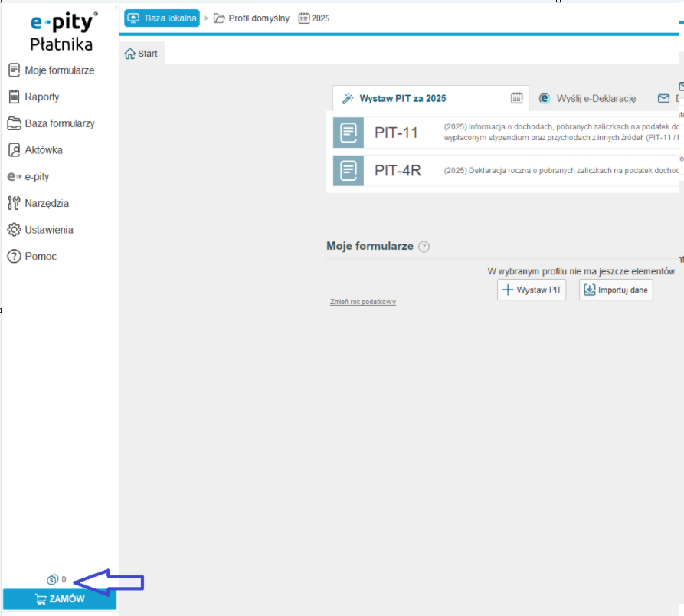Switch to Wyślij e-Deklarację tab

(587, 98)
